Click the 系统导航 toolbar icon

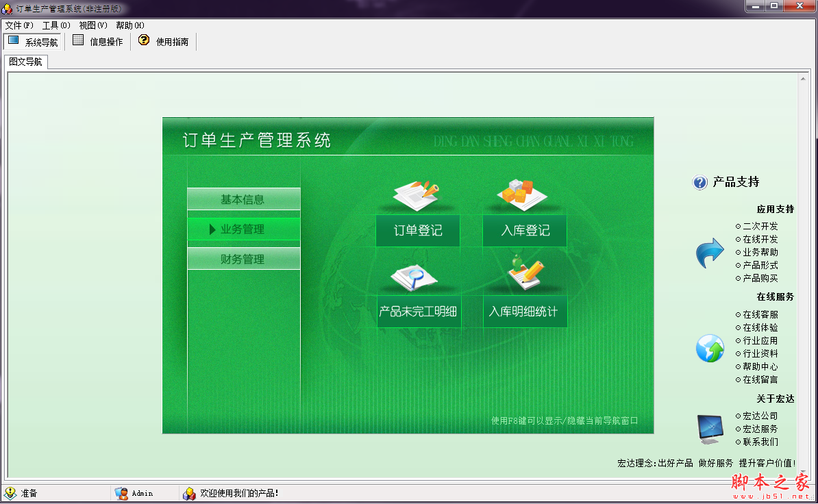click(x=14, y=40)
